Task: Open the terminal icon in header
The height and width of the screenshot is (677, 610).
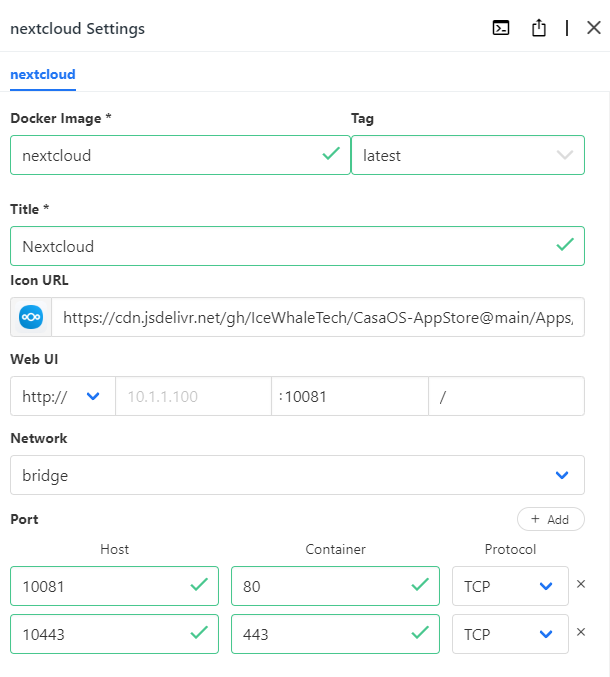Action: click(x=501, y=28)
